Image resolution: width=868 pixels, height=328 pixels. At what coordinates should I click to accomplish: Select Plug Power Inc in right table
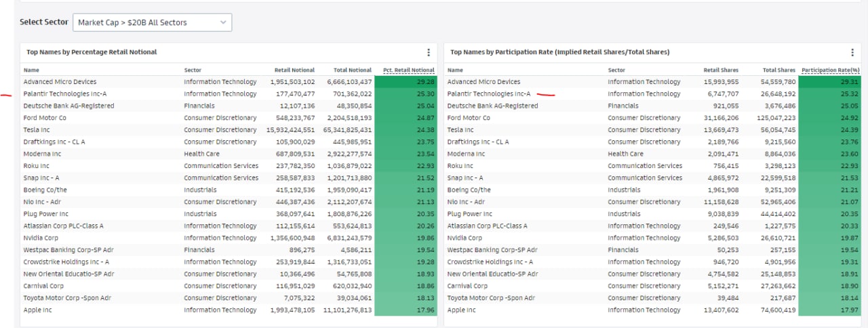[x=469, y=214]
